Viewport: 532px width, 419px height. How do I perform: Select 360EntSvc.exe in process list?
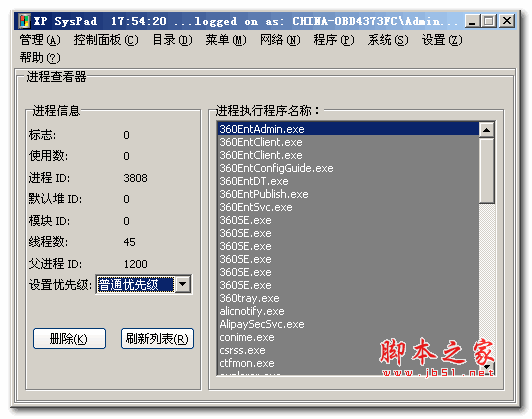348,207
